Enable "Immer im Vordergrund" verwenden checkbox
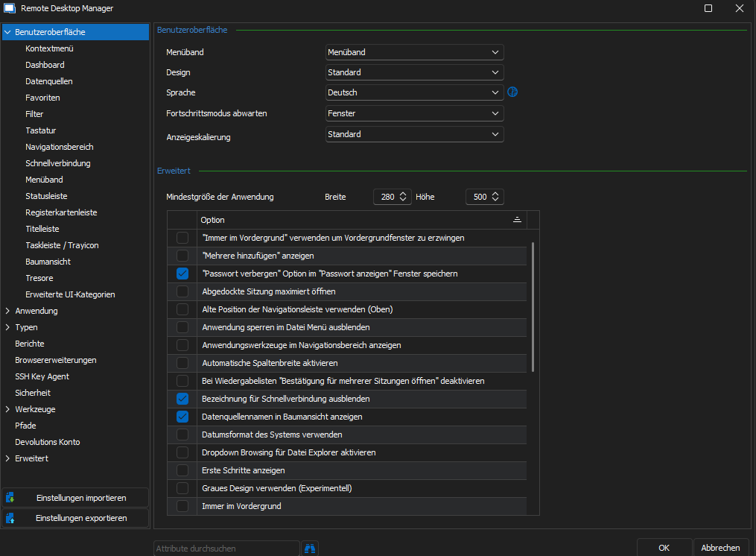756x556 pixels. [x=182, y=238]
